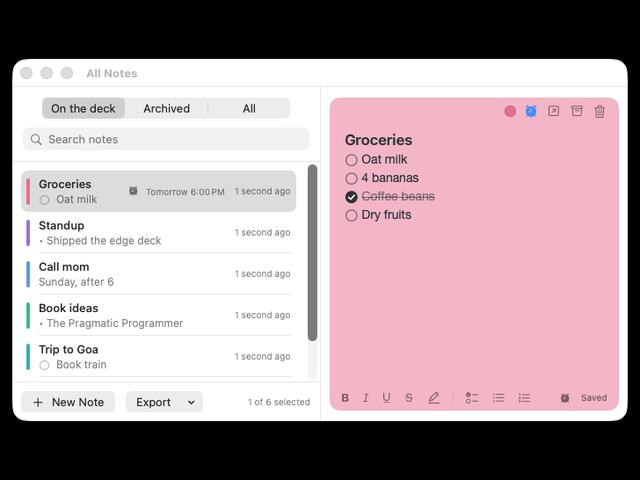Click the search magnifier icon
The width and height of the screenshot is (640, 480).
[x=36, y=140]
